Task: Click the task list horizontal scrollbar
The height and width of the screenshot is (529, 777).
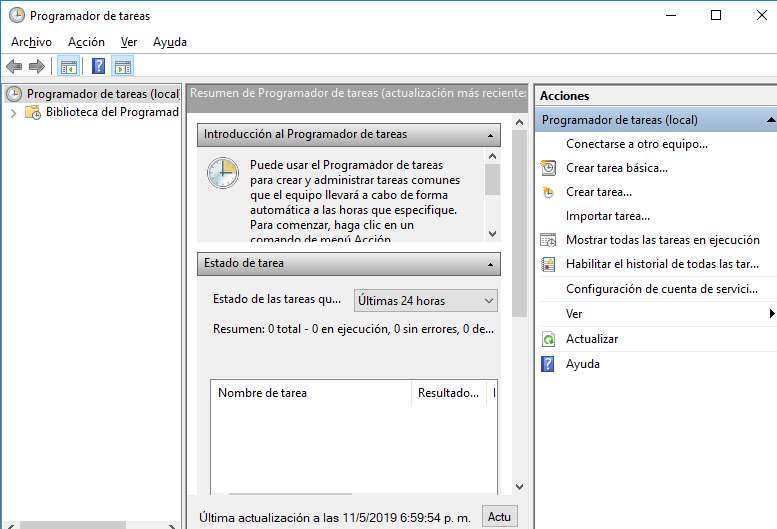Action: click(x=291, y=493)
